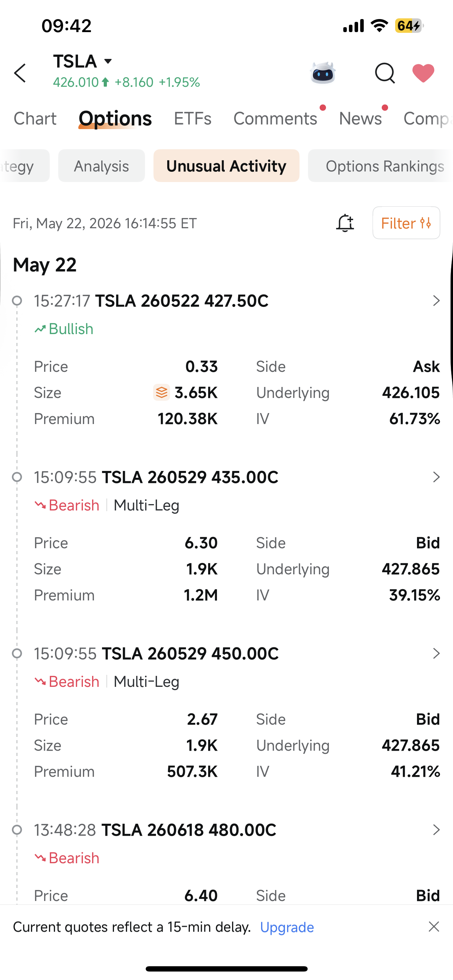This screenshot has width=453, height=980.
Task: Expand the 427.50C trade chevron
Action: click(436, 301)
